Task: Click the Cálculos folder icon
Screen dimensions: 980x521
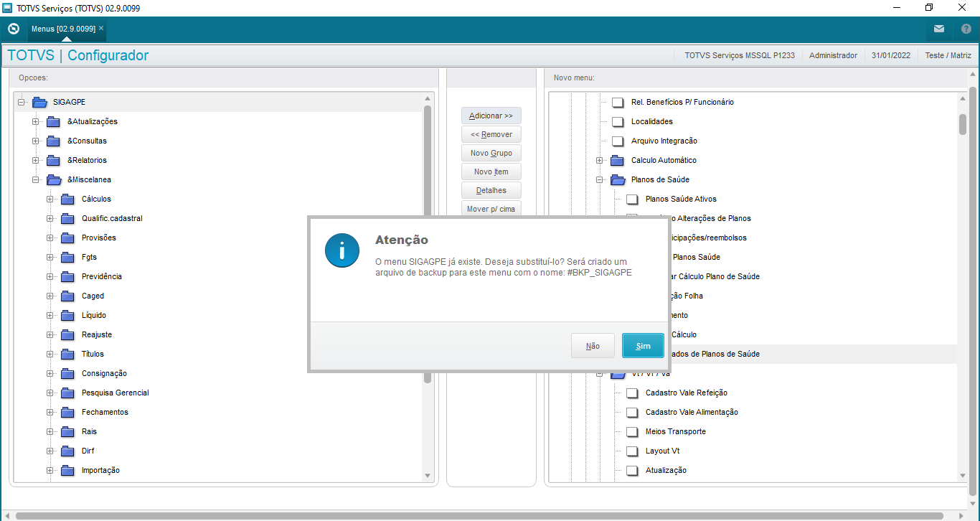Action: [x=68, y=199]
